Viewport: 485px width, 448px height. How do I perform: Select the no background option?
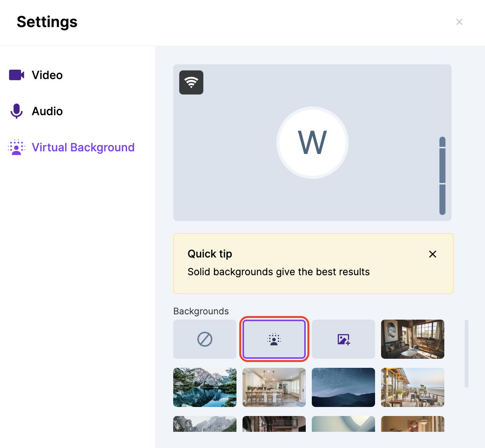point(204,339)
